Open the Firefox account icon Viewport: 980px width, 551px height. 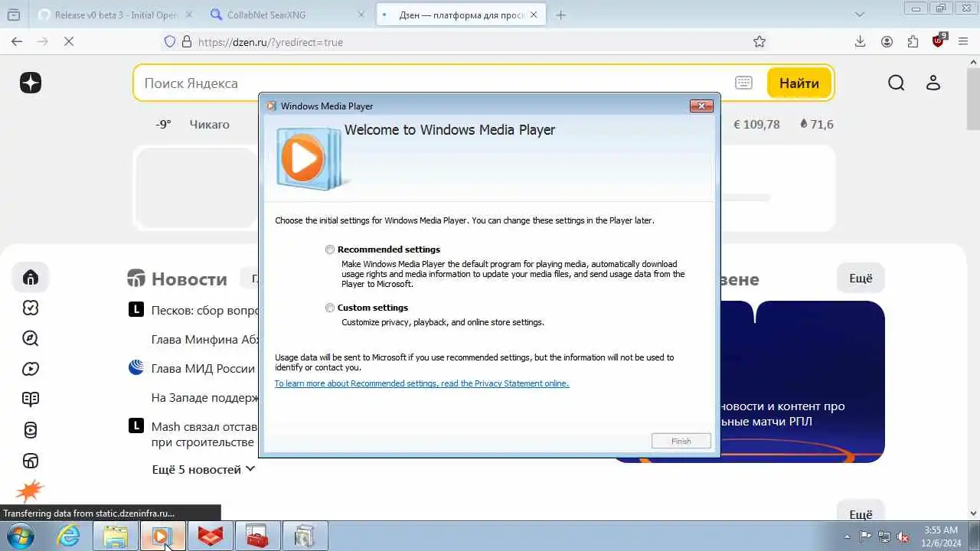[887, 42]
